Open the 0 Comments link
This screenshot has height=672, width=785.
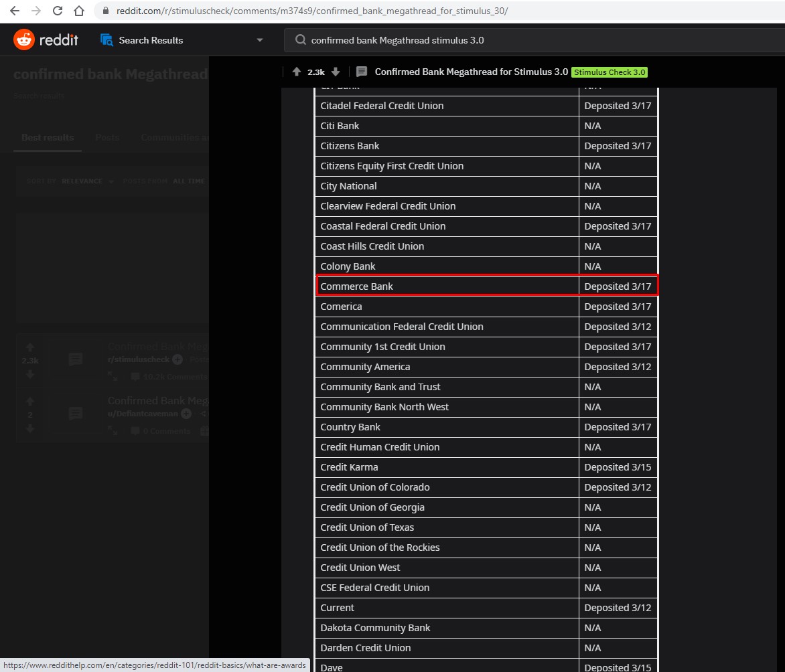pos(161,431)
